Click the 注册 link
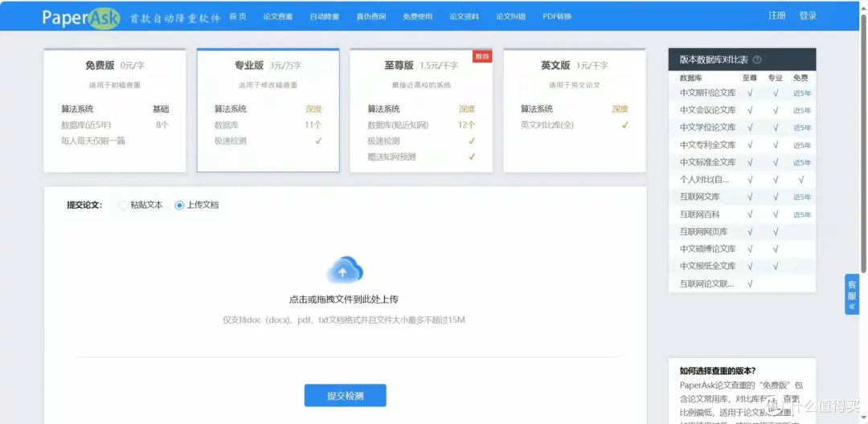 [x=776, y=15]
